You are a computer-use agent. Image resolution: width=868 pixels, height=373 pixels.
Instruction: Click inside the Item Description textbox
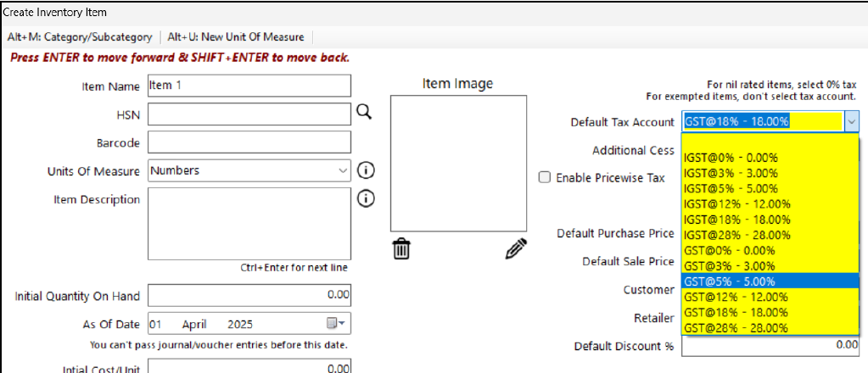tap(249, 221)
